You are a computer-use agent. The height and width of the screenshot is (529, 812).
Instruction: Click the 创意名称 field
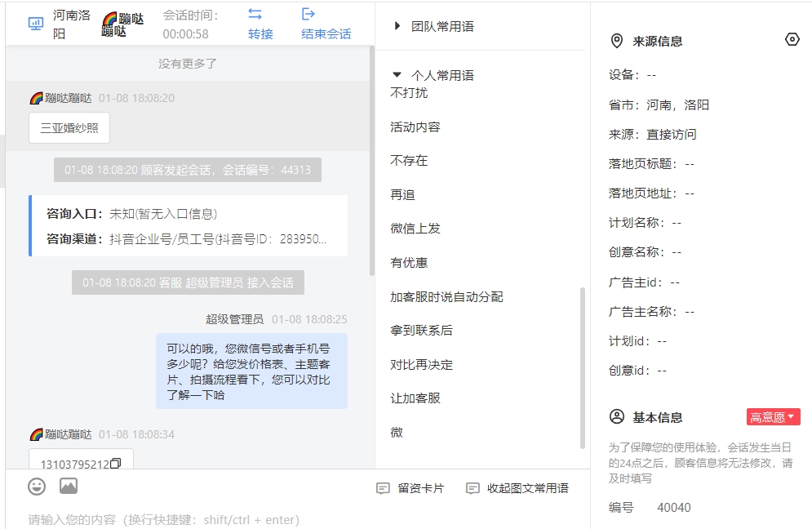click(646, 252)
